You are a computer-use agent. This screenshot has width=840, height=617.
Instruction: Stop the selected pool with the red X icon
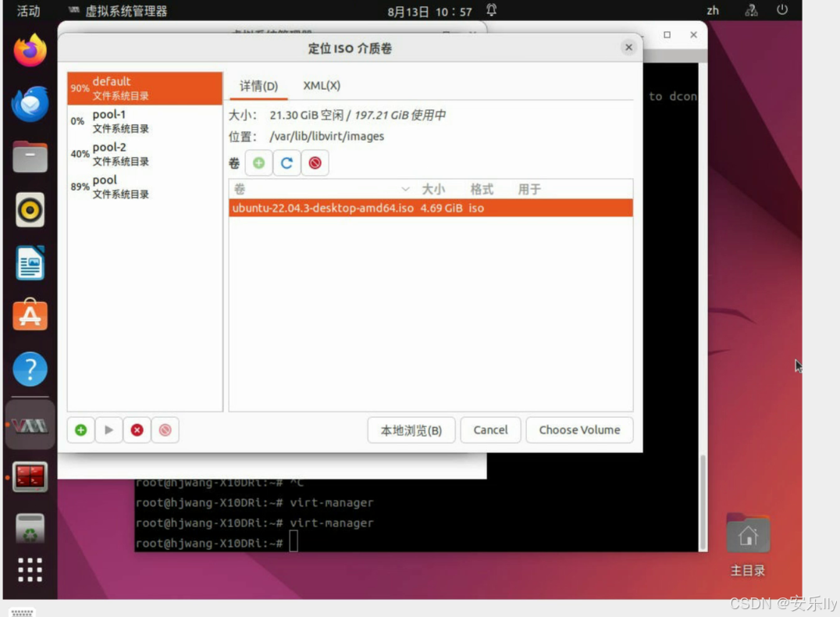click(137, 430)
